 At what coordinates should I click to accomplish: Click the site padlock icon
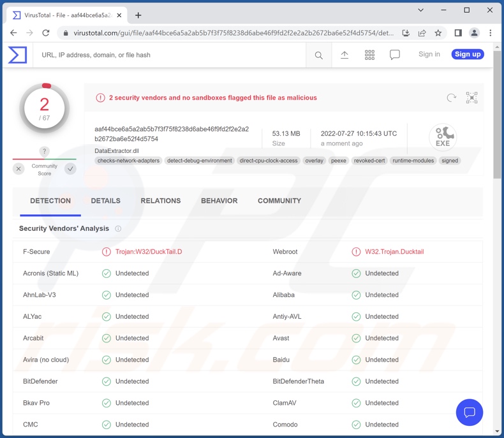(66, 33)
